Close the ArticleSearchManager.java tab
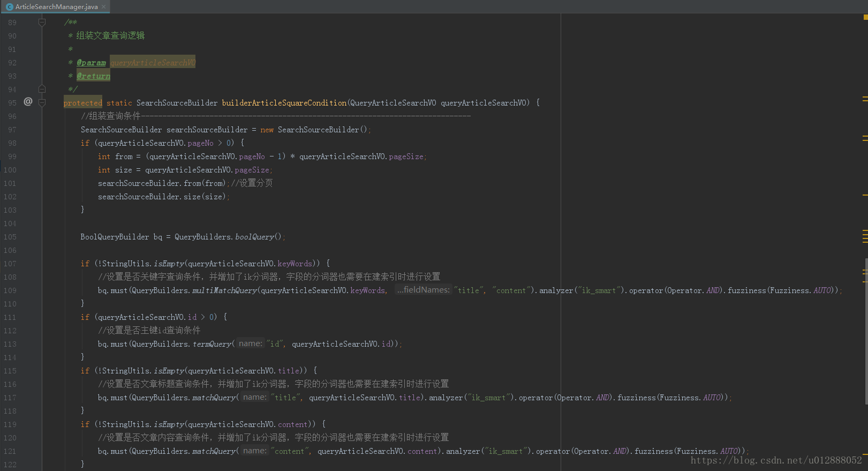868x471 pixels. (103, 7)
